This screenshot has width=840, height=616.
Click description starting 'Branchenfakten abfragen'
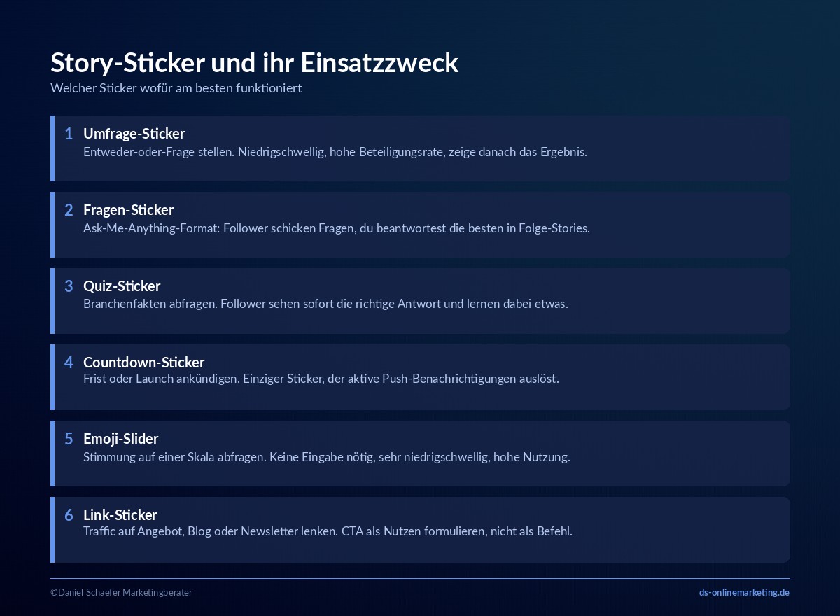pos(325,304)
